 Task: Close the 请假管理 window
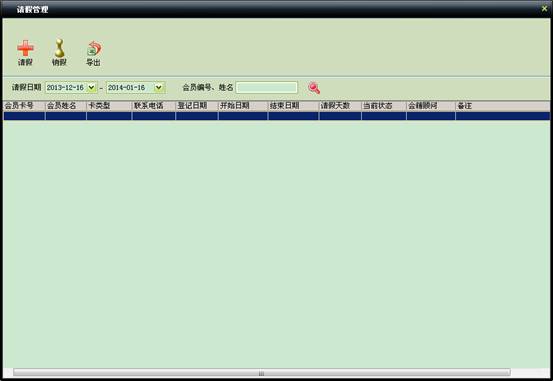click(x=545, y=8)
